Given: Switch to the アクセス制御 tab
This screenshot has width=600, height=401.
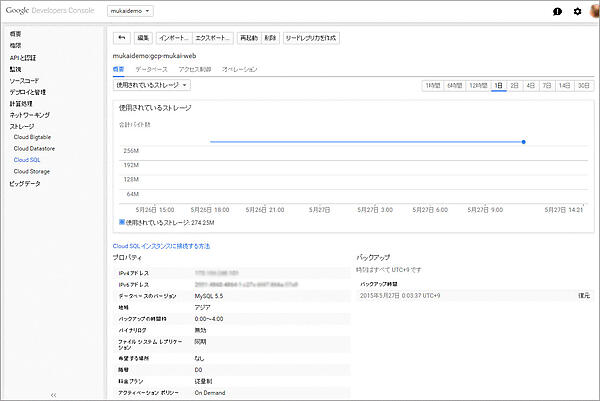Looking at the screenshot, I should coord(193,69).
